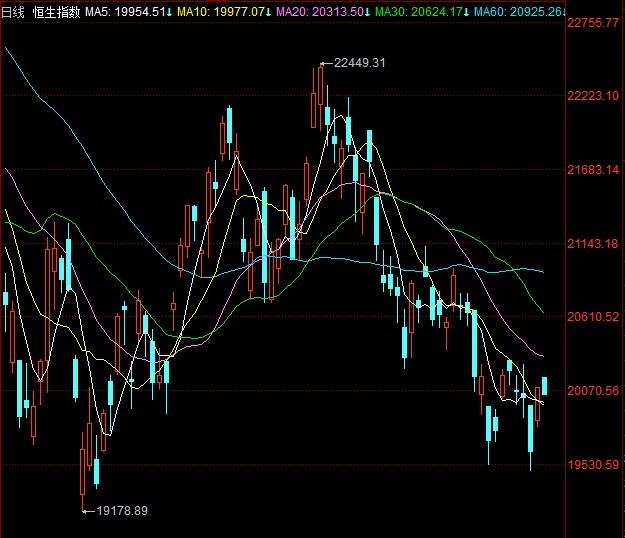Click the 21143.18 axis price label

click(594, 243)
